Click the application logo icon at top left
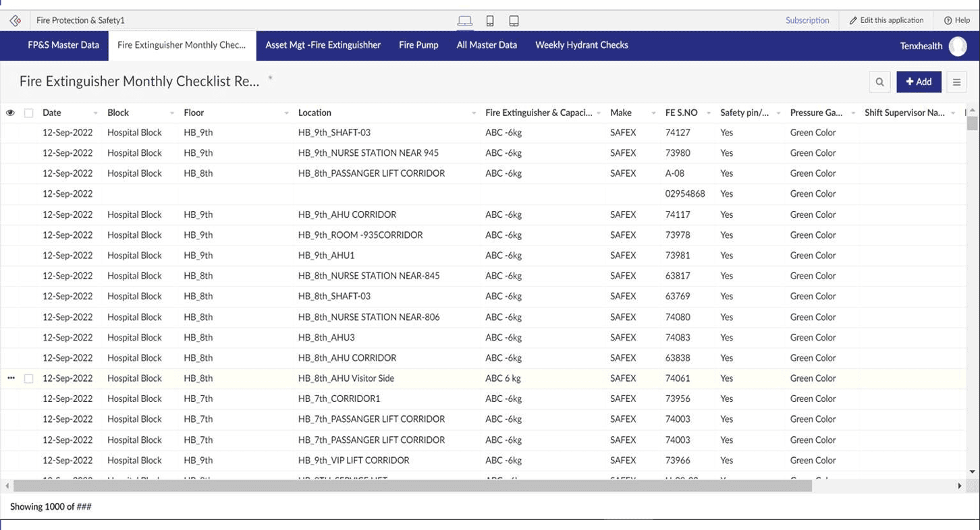The image size is (980, 530). 15,21
